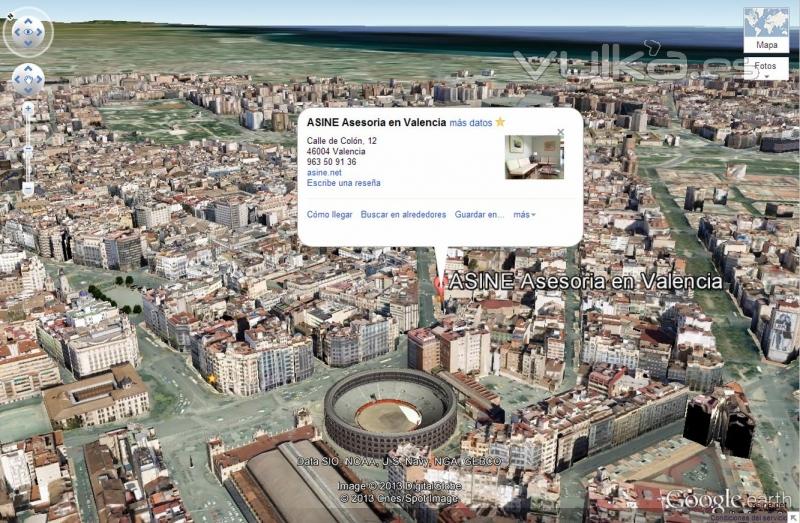Click address text 'Calle de Colón, 12'
Image resolution: width=800 pixels, height=523 pixels.
pyautogui.click(x=341, y=141)
